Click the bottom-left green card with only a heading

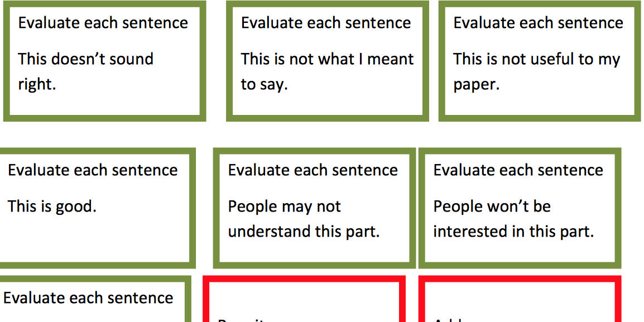[x=94, y=299]
